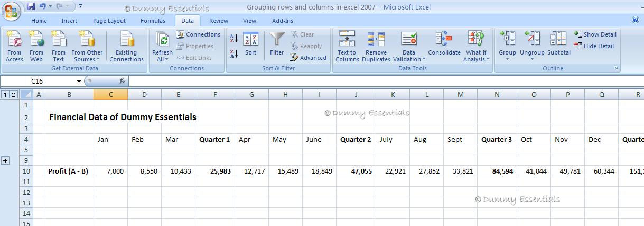
Task: Import data From Access
Action: [14, 46]
